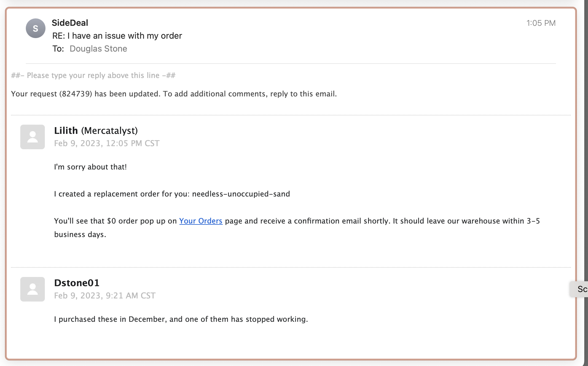Click the dotted separator above Lilith's message
Viewport: 588px width, 366px height.
(x=292, y=115)
